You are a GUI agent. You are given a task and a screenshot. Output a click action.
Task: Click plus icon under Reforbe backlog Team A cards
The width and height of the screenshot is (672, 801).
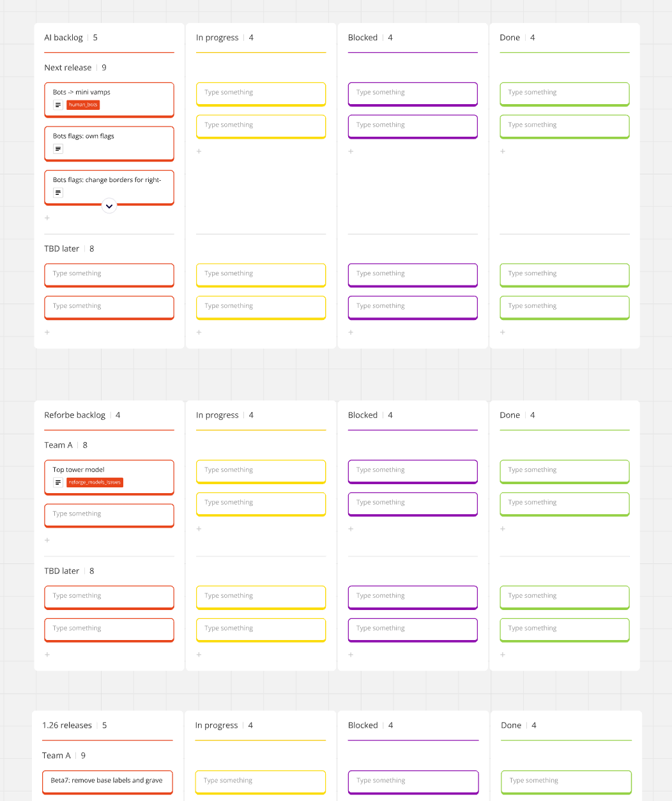pos(47,540)
